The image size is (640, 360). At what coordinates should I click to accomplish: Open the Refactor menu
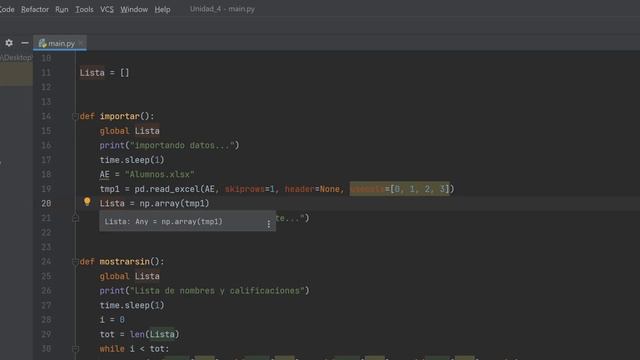(x=35, y=9)
